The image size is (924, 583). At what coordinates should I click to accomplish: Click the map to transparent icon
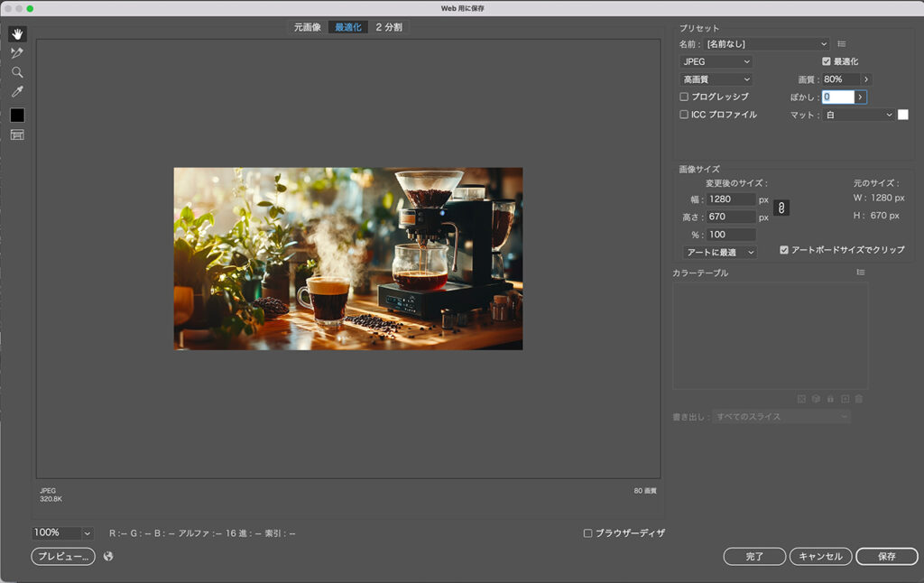coord(801,399)
